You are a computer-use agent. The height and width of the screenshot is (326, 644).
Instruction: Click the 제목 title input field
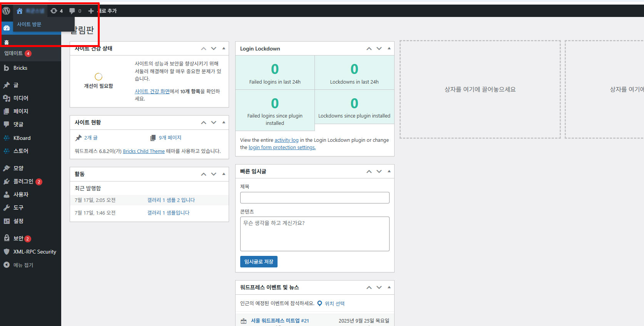[x=314, y=198]
